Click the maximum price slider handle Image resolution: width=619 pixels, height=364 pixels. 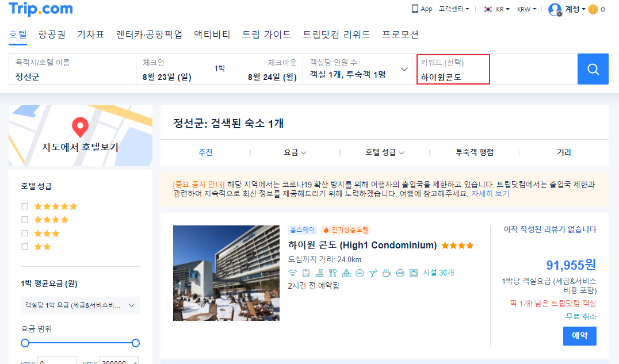(135, 343)
